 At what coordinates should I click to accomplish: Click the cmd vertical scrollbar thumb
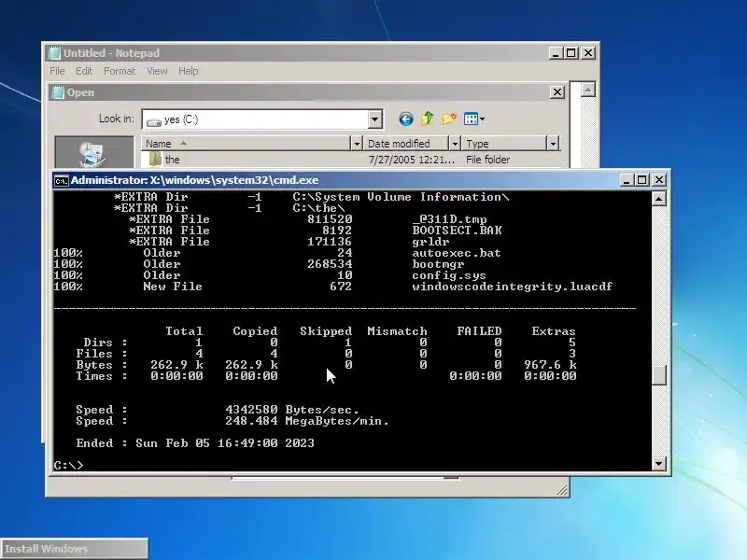pyautogui.click(x=659, y=375)
